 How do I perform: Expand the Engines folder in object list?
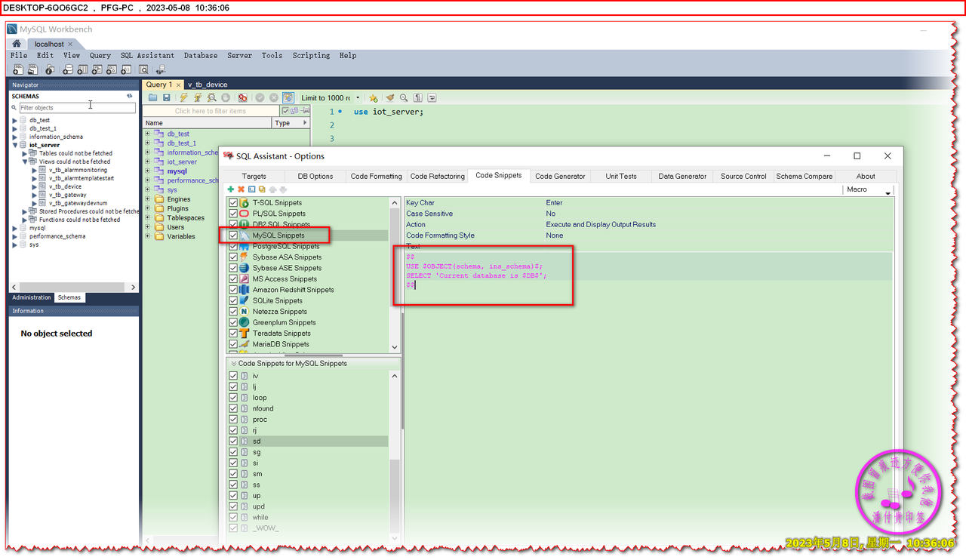click(148, 199)
